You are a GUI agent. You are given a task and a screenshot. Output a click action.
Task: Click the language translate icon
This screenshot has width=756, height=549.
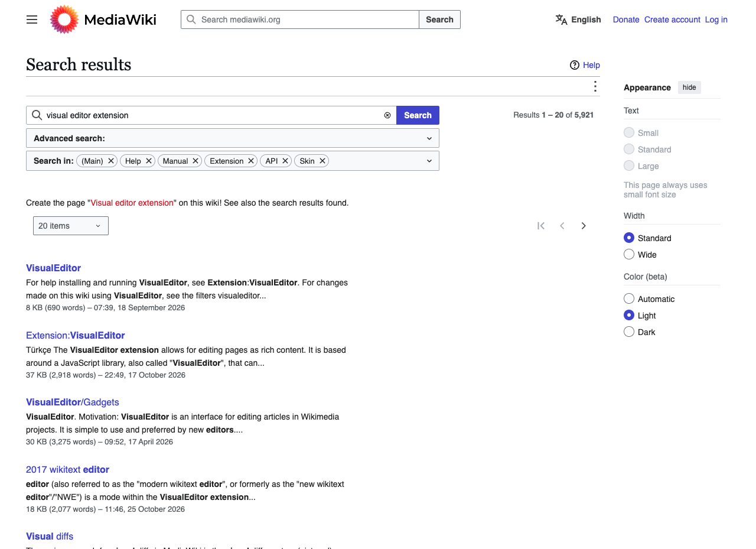pos(561,20)
